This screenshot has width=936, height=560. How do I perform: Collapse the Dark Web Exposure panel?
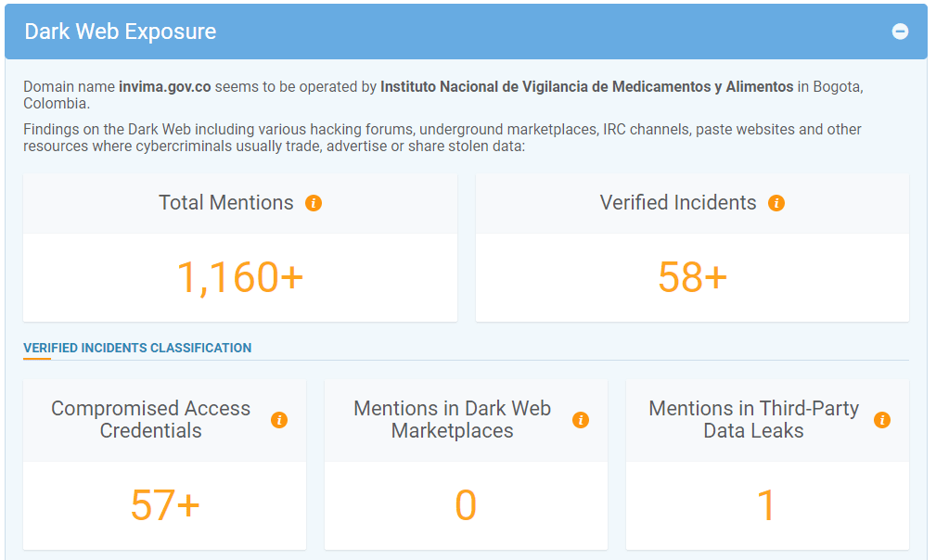click(x=899, y=32)
